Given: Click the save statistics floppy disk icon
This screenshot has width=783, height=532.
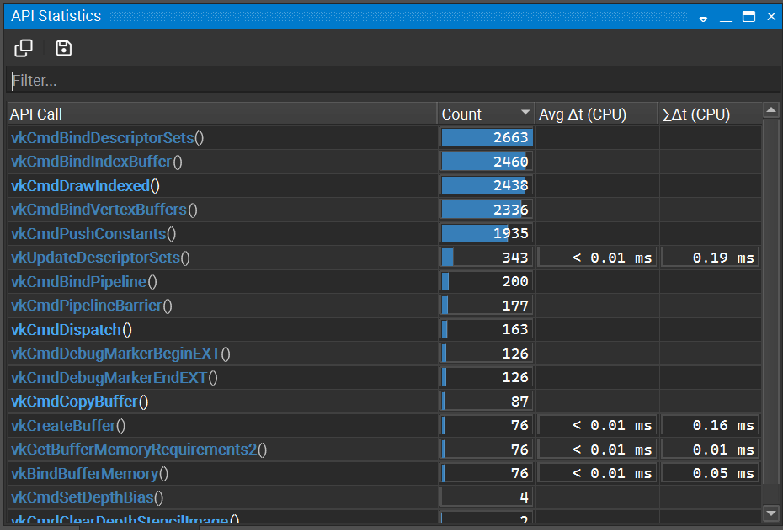Looking at the screenshot, I should pos(63,48).
